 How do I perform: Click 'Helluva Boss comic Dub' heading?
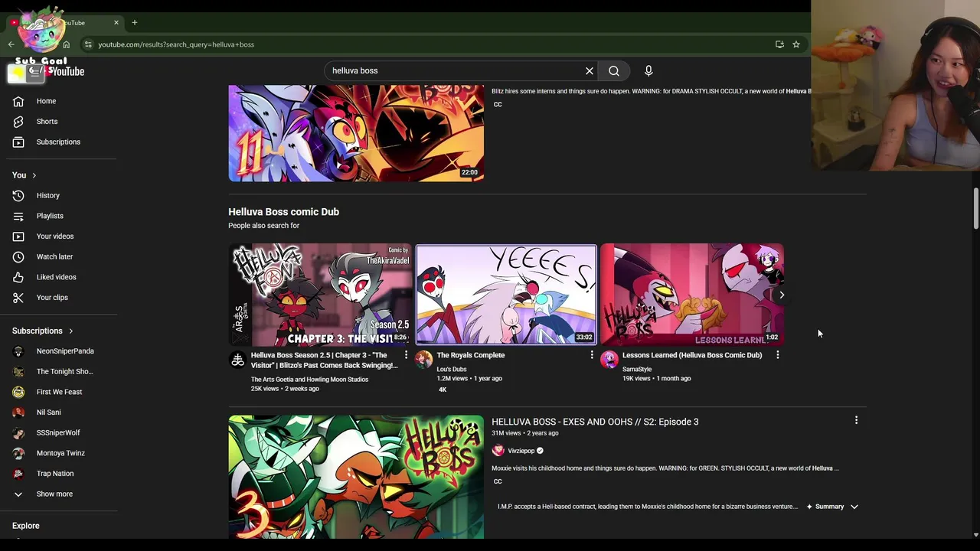point(283,212)
